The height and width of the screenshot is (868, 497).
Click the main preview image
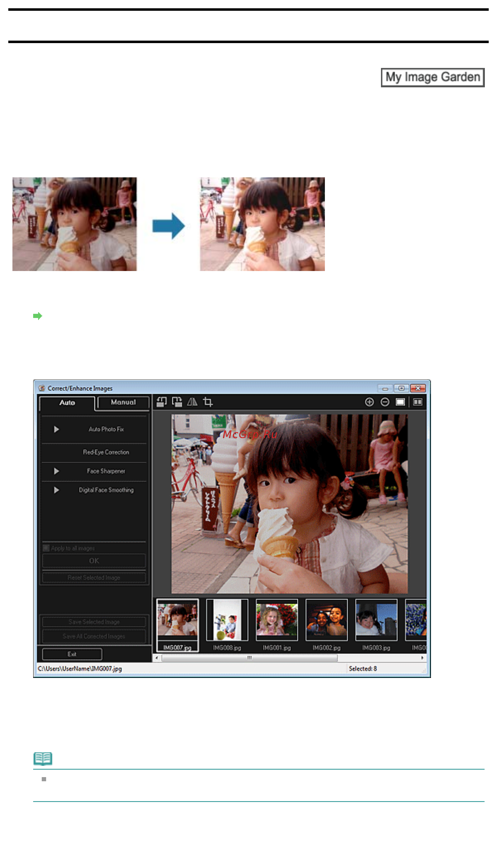[x=289, y=504]
